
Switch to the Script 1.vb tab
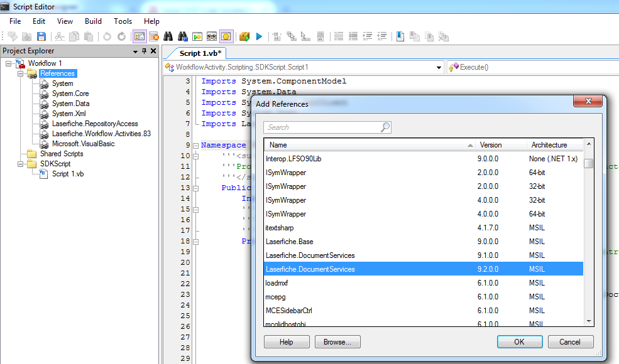[200, 53]
